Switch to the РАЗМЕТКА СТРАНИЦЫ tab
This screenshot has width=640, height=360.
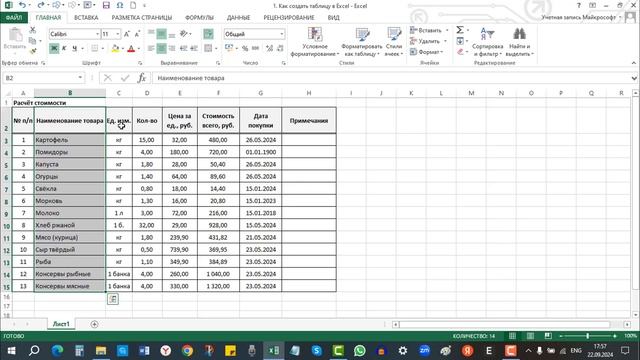coord(142,18)
